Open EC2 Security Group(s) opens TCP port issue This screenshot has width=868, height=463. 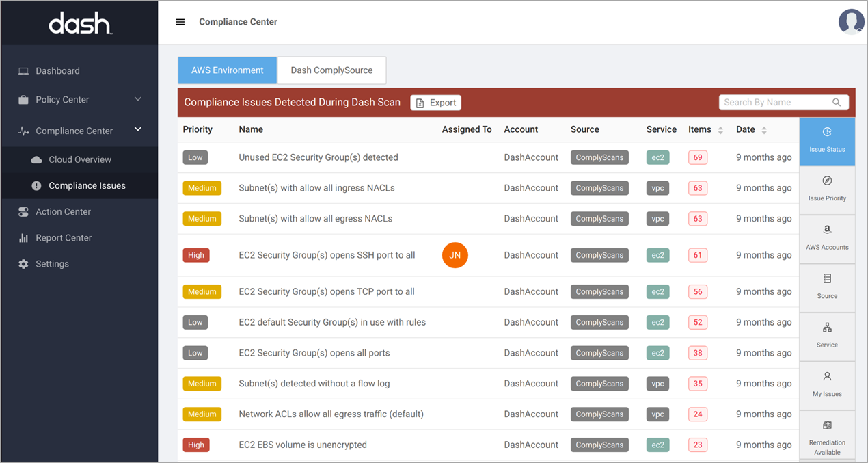point(327,291)
